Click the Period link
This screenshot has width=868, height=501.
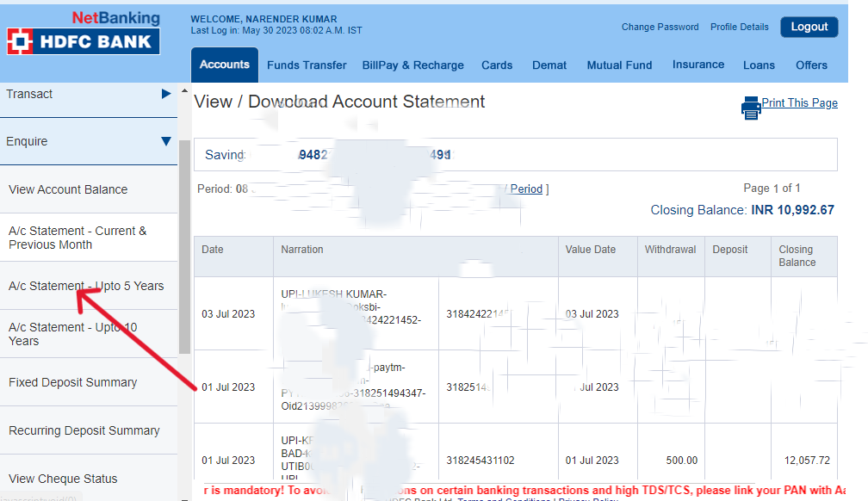click(526, 189)
